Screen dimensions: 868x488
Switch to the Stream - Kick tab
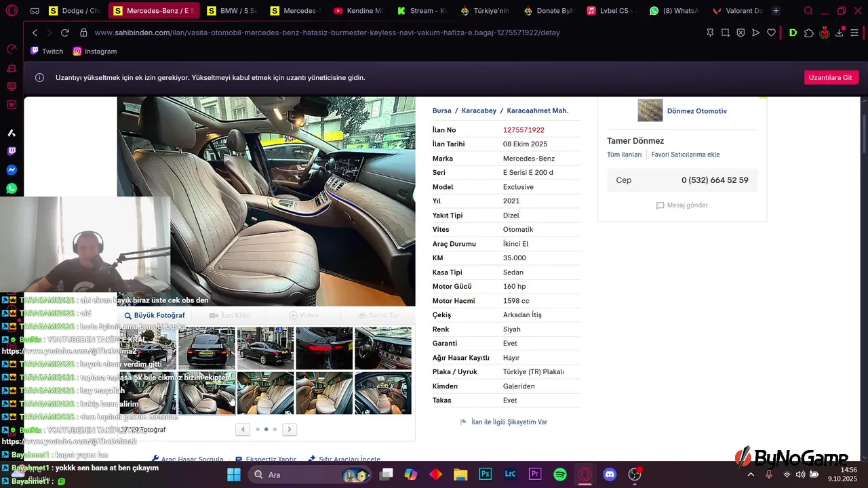[422, 11]
